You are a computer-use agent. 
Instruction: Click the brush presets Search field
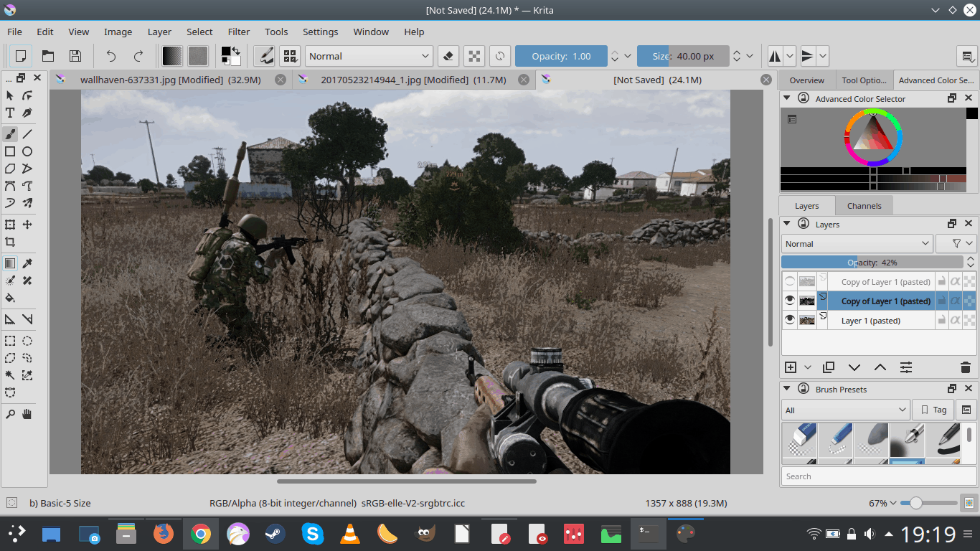click(x=879, y=476)
